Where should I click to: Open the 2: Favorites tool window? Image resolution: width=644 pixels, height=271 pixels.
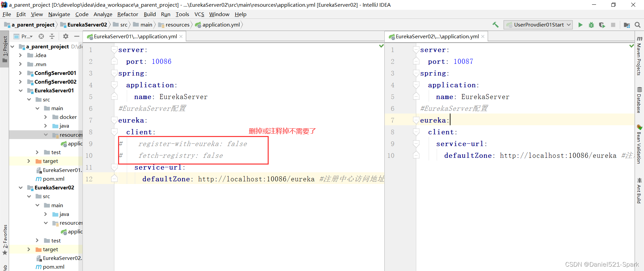(5, 240)
